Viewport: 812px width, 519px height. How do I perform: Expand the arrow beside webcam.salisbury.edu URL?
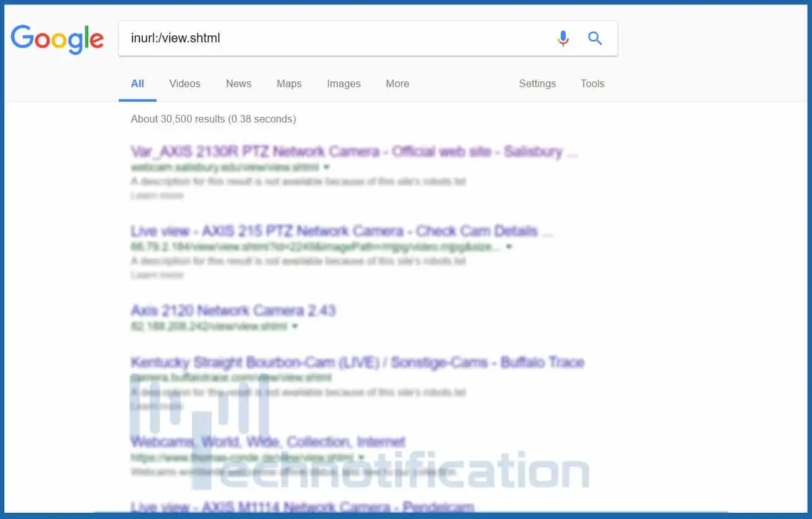[326, 167]
